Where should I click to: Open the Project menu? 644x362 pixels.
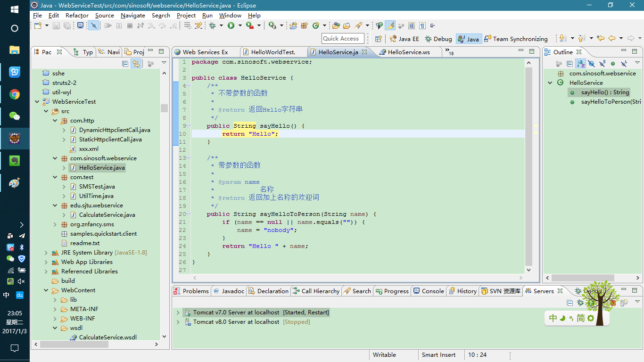pyautogui.click(x=186, y=15)
